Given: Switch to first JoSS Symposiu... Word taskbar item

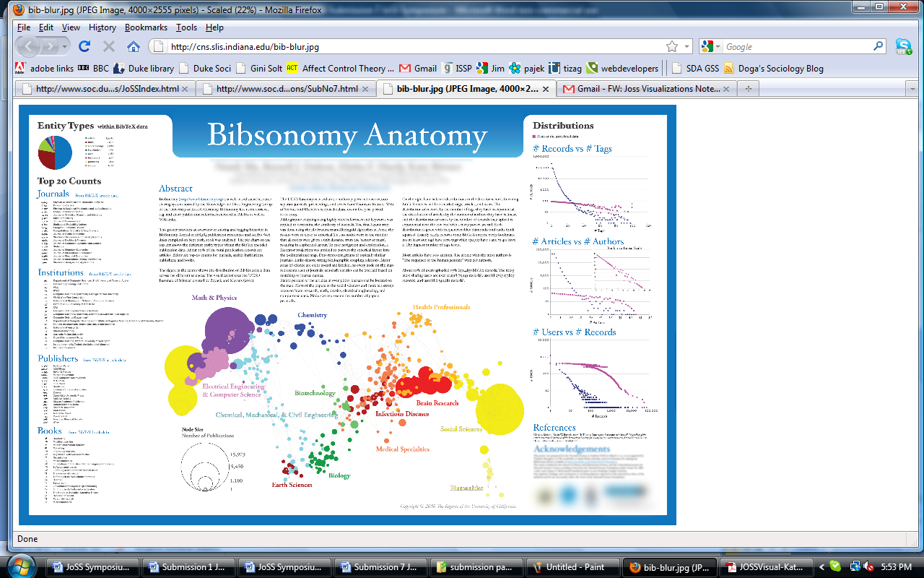Looking at the screenshot, I should (92, 567).
